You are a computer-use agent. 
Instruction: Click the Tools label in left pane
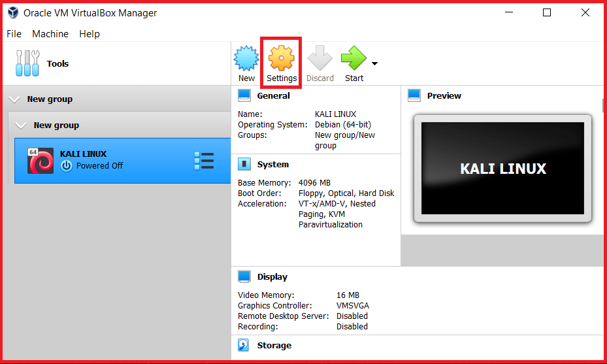(57, 63)
